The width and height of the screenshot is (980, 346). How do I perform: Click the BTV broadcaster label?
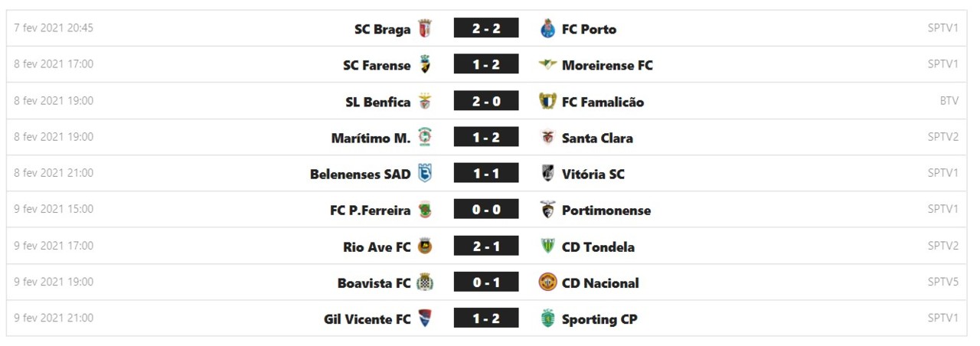(x=949, y=101)
